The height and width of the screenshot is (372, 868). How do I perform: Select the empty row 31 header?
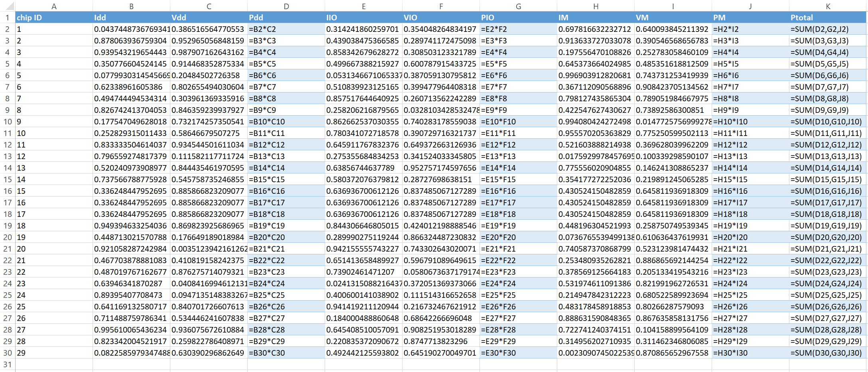8,364
